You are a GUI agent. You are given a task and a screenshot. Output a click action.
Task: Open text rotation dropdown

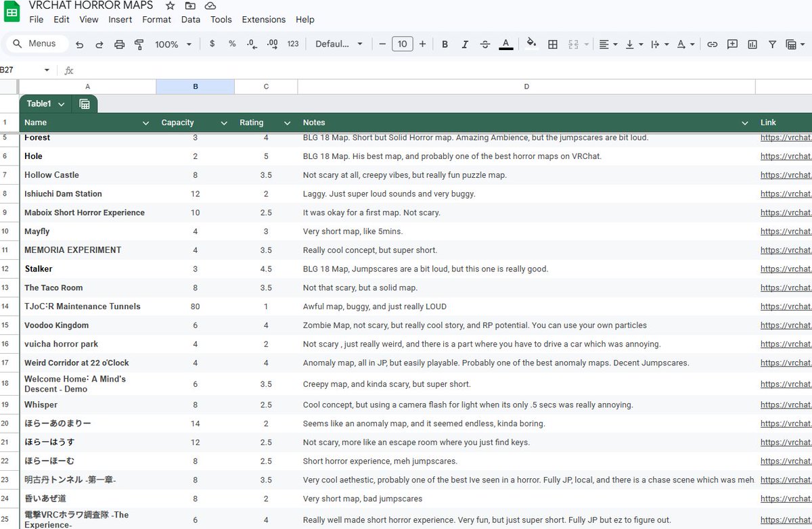pos(685,44)
